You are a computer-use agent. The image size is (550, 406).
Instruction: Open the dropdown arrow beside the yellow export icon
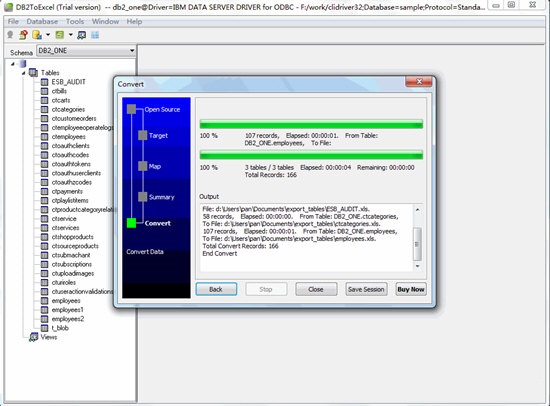(48, 35)
